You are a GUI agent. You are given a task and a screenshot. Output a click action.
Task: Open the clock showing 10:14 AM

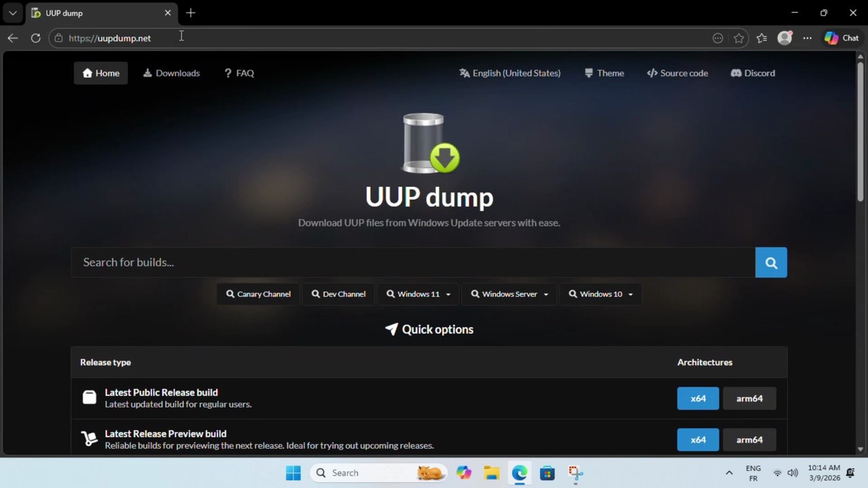point(824,473)
